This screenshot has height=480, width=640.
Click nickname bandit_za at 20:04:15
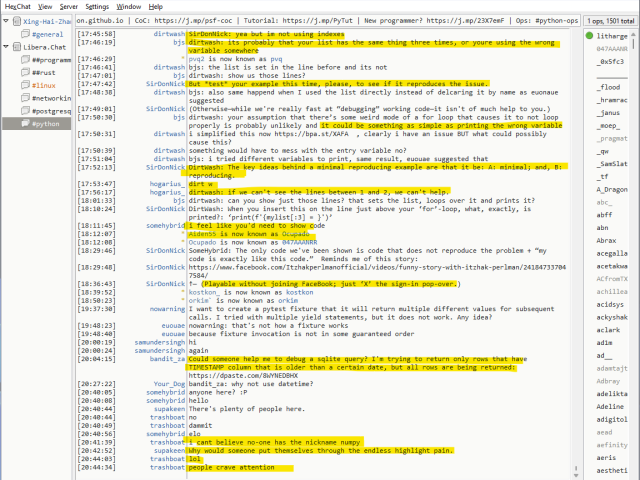pyautogui.click(x=167, y=359)
